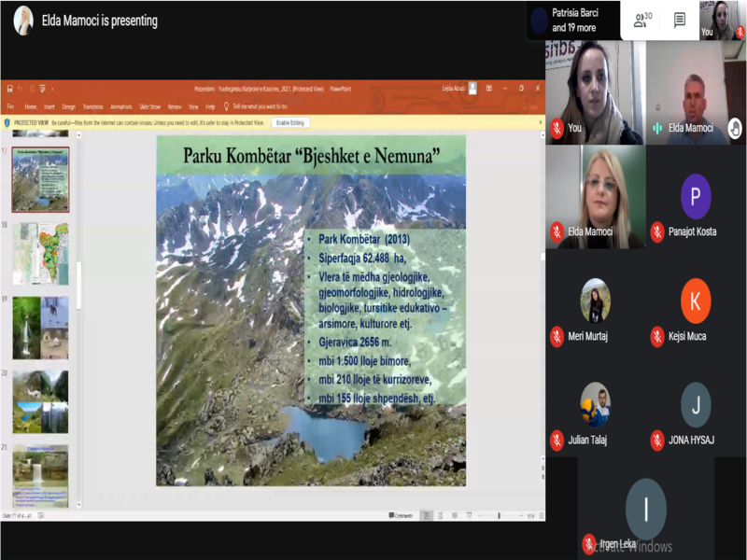The height and width of the screenshot is (560, 747).
Task: Click thumbnail pane scroll up arrow
Action: (x=78, y=135)
